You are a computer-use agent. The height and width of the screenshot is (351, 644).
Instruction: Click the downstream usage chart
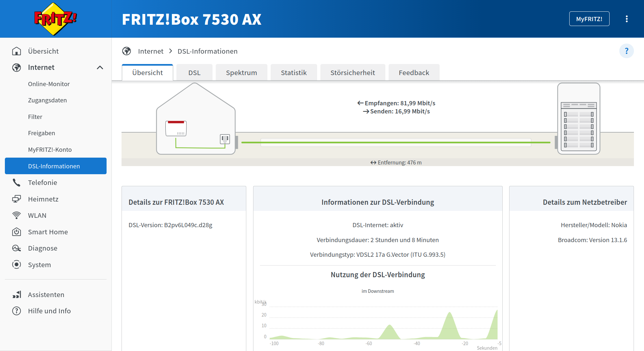click(x=383, y=323)
